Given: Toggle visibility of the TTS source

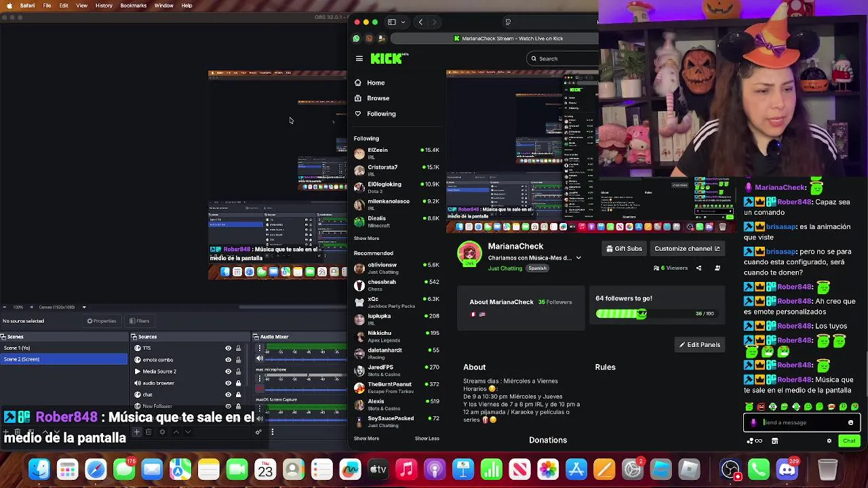Looking at the screenshot, I should pyautogui.click(x=228, y=348).
